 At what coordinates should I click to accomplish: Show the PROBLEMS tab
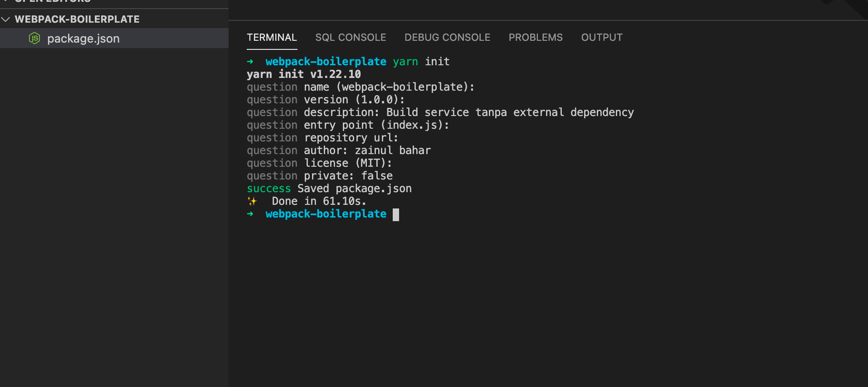(536, 38)
